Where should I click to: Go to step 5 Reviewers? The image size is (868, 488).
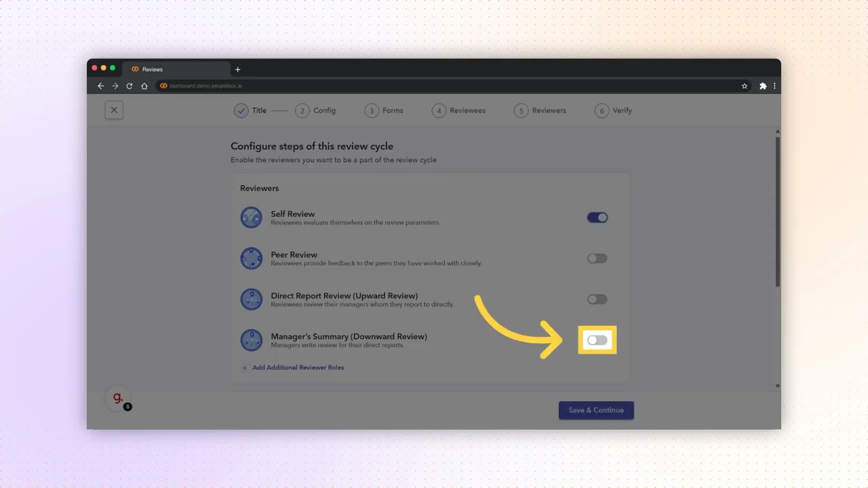coord(540,110)
